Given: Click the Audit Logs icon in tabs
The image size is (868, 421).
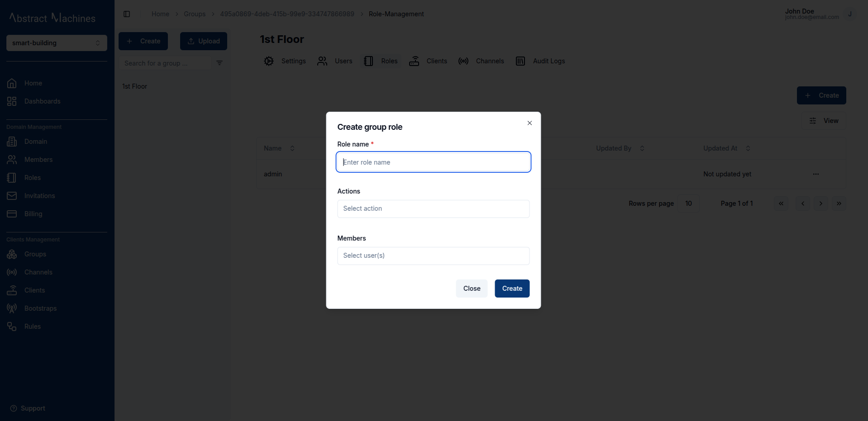Looking at the screenshot, I should (520, 61).
